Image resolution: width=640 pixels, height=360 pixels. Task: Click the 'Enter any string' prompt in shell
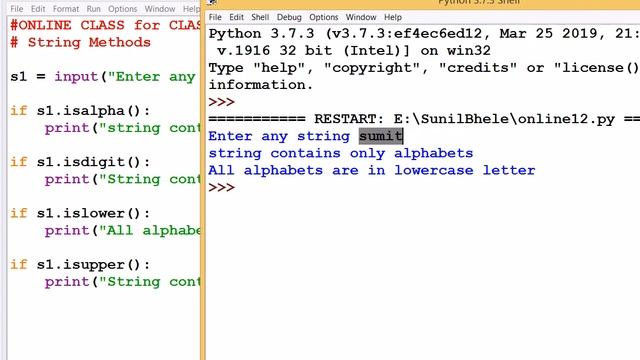coord(279,136)
